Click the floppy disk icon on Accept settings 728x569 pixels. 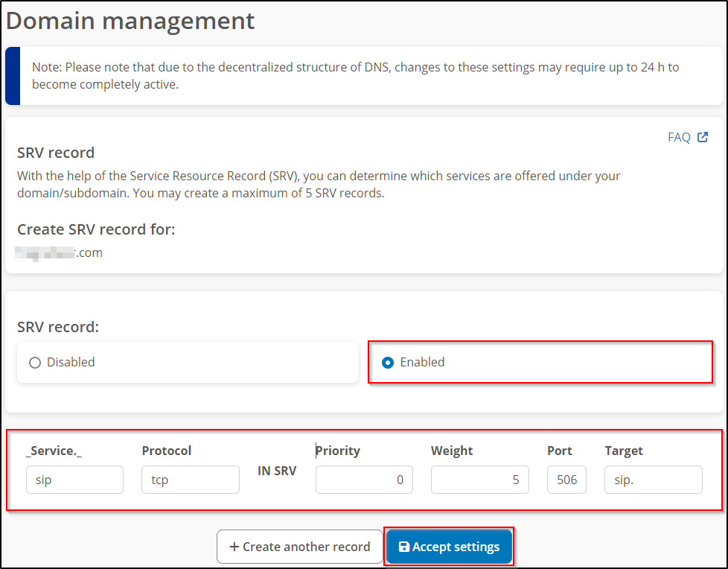(x=403, y=547)
